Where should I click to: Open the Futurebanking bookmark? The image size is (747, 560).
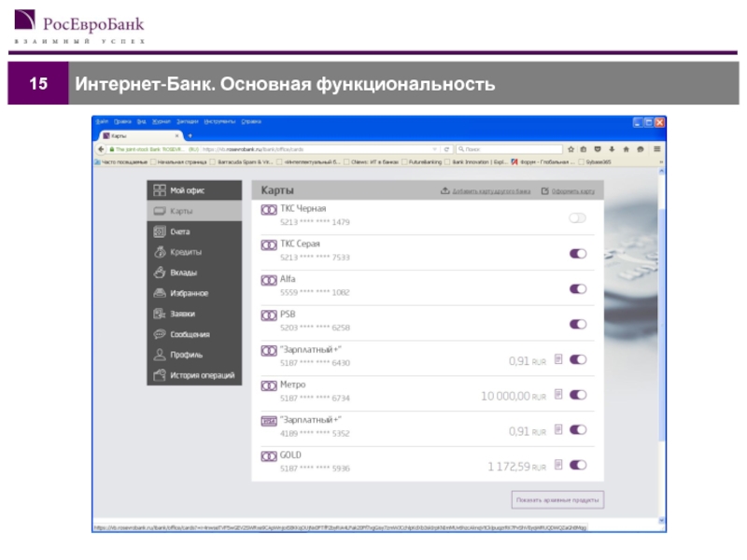421,161
